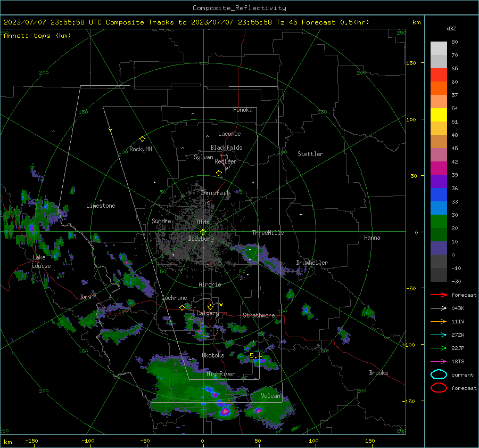
Task: Click the Sylvan label on the map
Action: click(x=203, y=157)
